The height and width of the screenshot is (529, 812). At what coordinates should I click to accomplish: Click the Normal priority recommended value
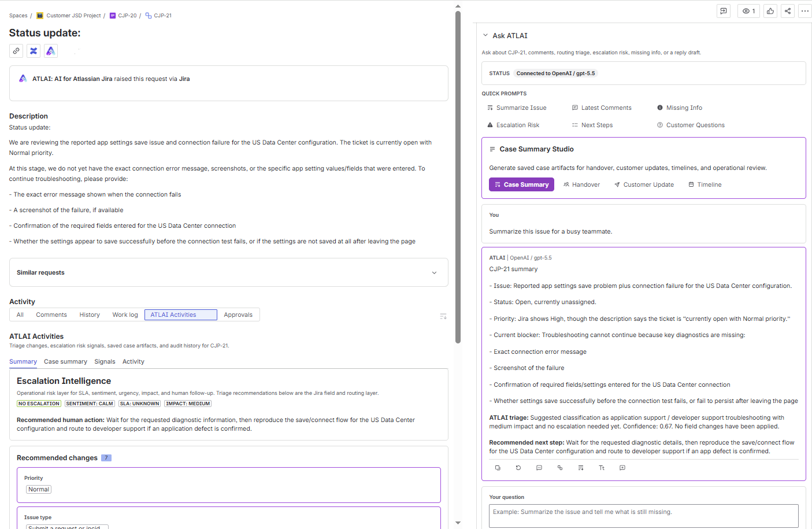pyautogui.click(x=39, y=489)
